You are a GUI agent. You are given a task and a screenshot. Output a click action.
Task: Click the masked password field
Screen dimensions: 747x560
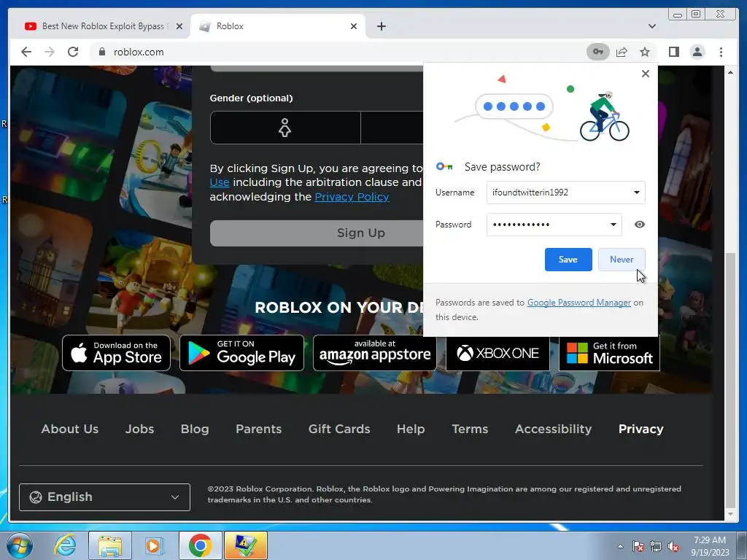(x=554, y=225)
